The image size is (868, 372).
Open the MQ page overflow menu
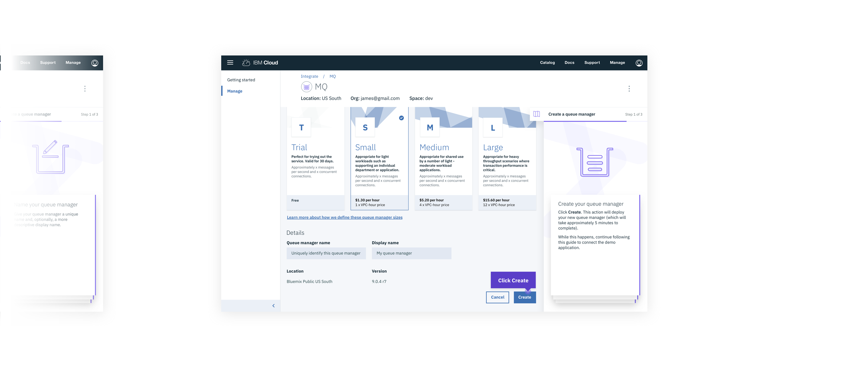click(x=629, y=89)
